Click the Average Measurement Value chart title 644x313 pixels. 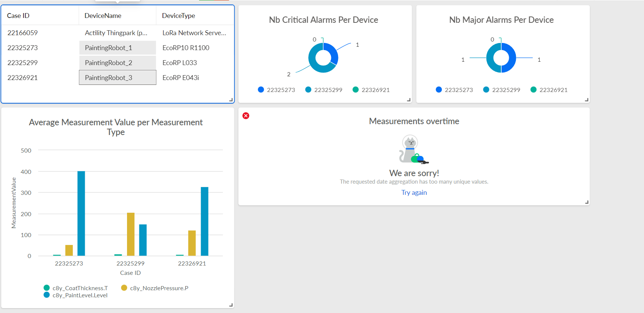(116, 127)
